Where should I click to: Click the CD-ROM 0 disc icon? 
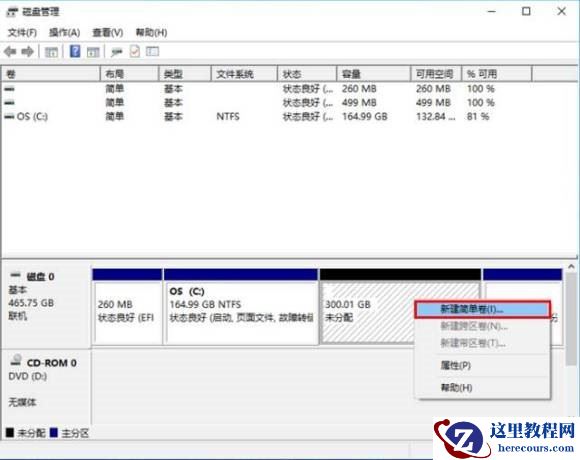[16, 359]
